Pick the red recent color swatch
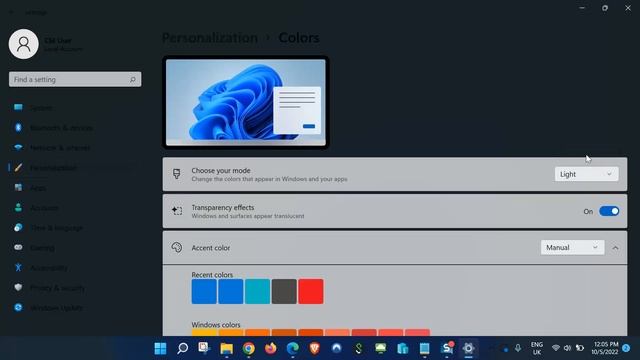This screenshot has width=640, height=360. [311, 291]
